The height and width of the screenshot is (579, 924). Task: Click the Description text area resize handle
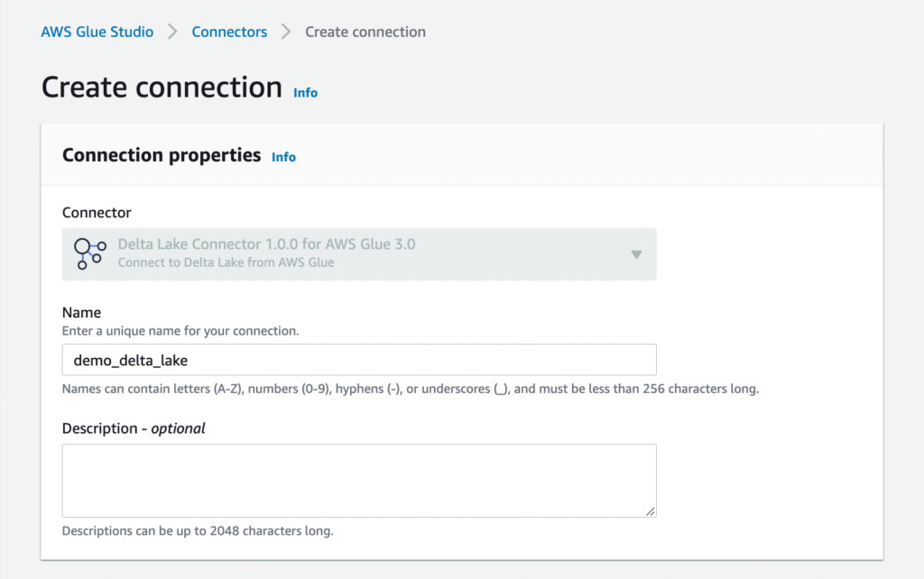tap(650, 511)
